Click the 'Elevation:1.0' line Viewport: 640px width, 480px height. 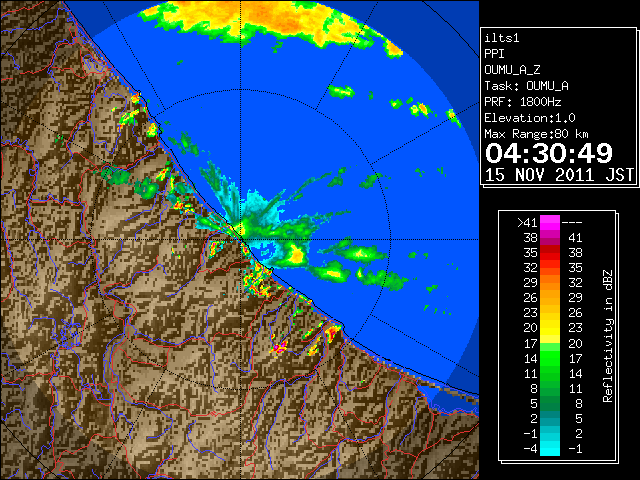(x=530, y=118)
